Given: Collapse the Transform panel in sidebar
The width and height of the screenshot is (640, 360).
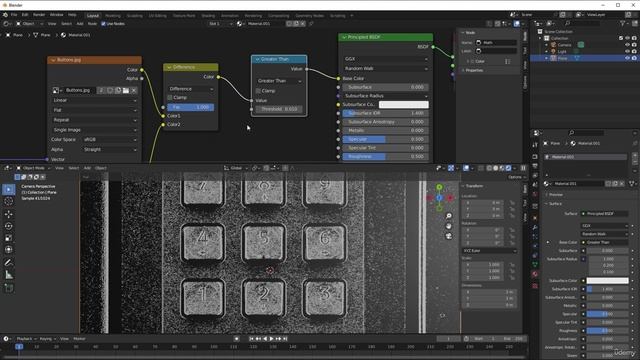Looking at the screenshot, I should tap(473, 186).
